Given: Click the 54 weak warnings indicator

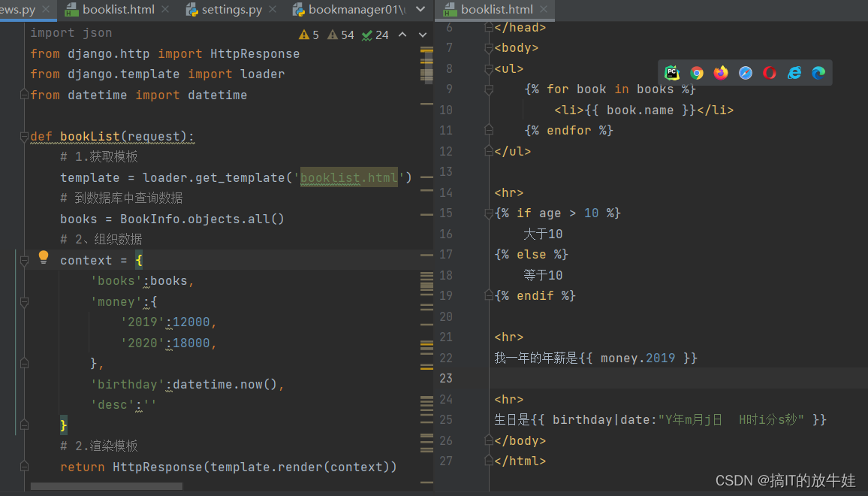Looking at the screenshot, I should tap(340, 35).
